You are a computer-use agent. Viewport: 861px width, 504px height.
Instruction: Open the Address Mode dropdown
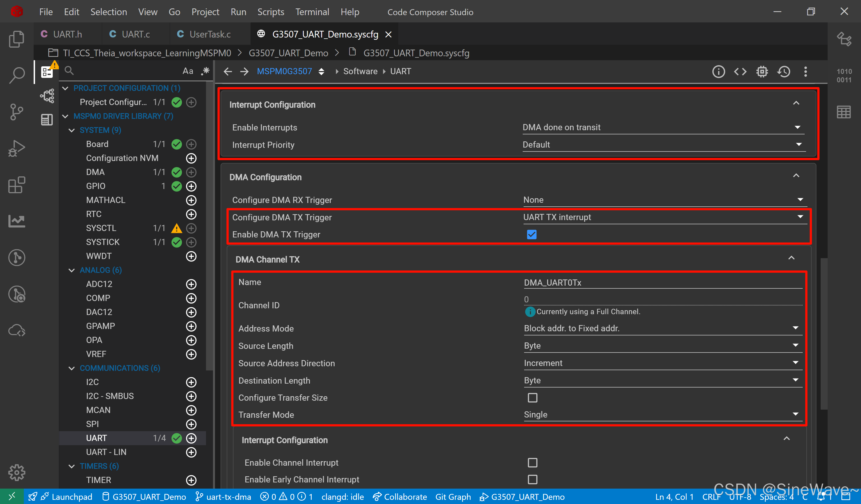coord(663,328)
